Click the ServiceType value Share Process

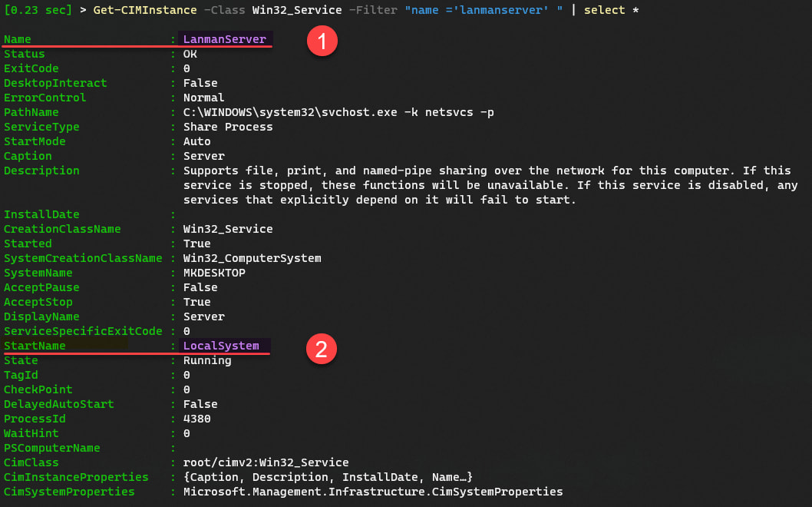click(x=227, y=127)
